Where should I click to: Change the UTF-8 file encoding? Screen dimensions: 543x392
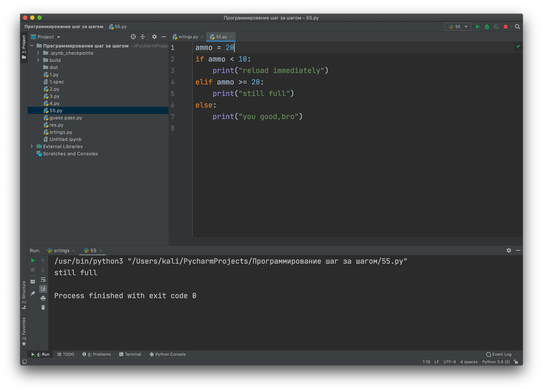point(450,362)
